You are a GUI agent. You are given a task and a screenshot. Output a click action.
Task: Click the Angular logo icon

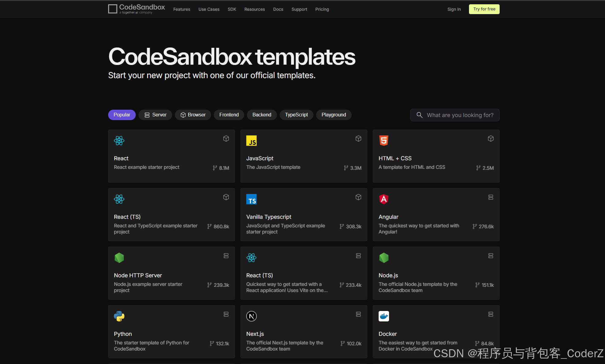384,199
